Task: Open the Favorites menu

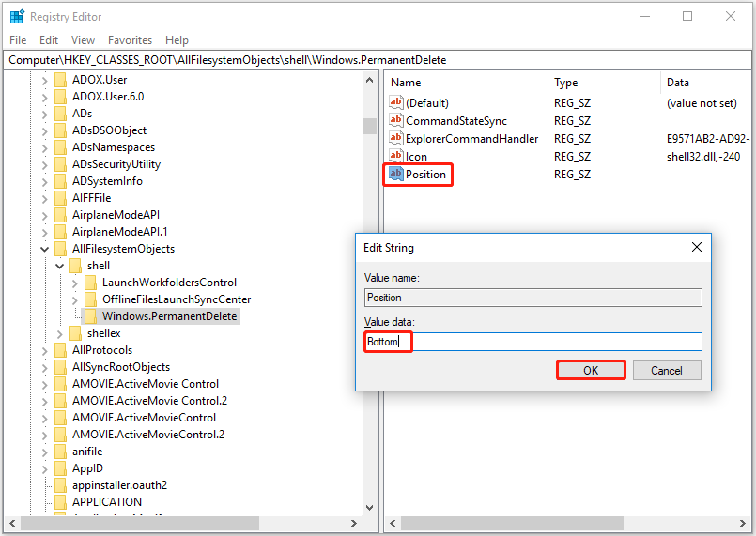Action: (x=130, y=40)
